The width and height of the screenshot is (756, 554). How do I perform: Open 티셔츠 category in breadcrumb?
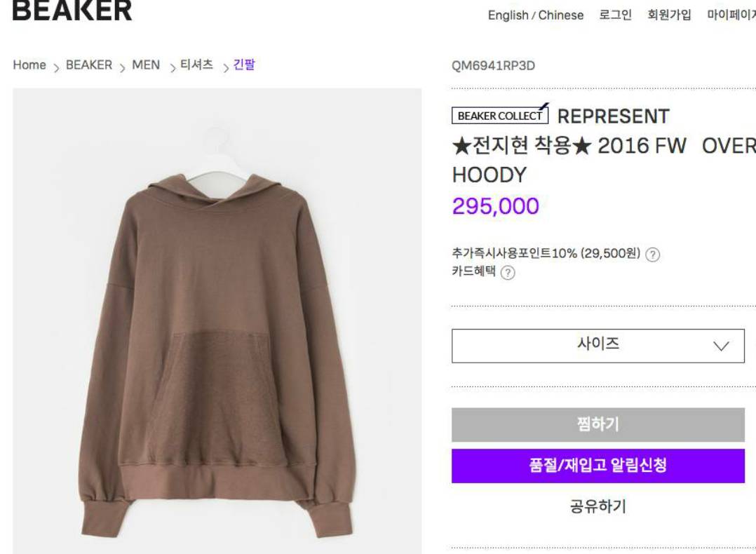coord(196,65)
